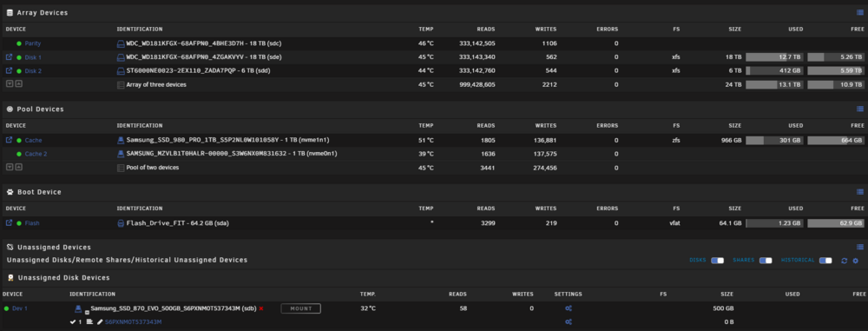Click Cache used space bar 301 GB
The height and width of the screenshot is (331, 868).
coord(774,140)
